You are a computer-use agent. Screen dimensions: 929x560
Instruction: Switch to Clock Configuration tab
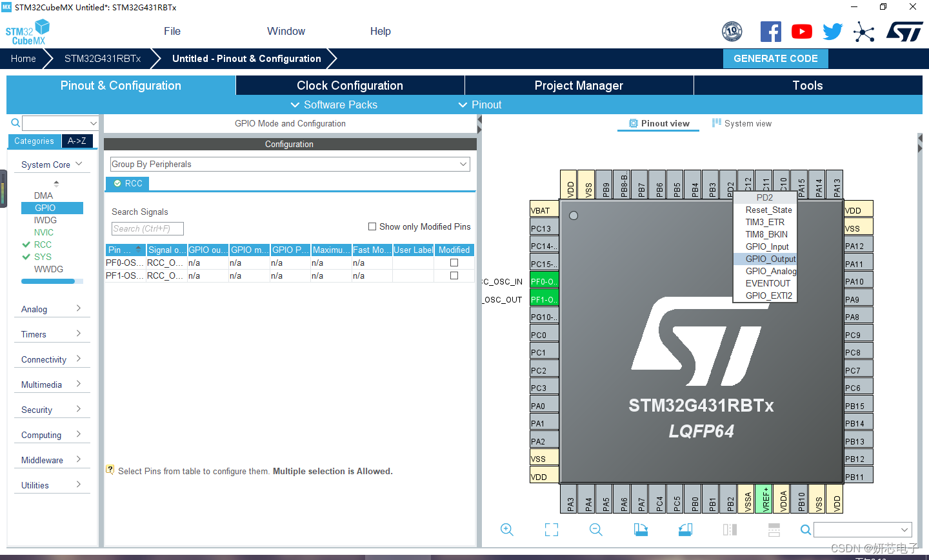(x=350, y=85)
